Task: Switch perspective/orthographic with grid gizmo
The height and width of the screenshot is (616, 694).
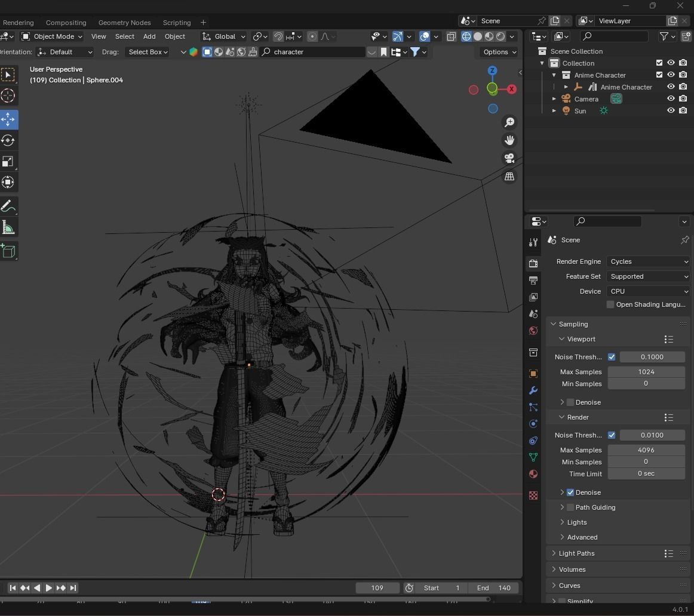Action: 509,177
